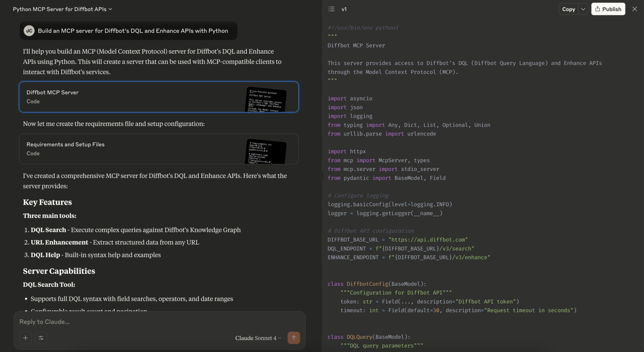Click the logging.basicConfig code line
644x352 pixels.
(x=390, y=205)
